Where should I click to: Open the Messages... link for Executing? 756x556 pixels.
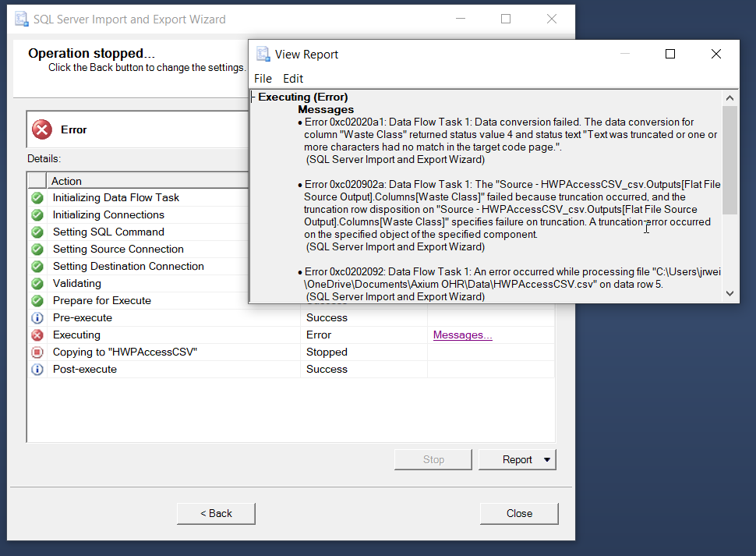pyautogui.click(x=463, y=335)
